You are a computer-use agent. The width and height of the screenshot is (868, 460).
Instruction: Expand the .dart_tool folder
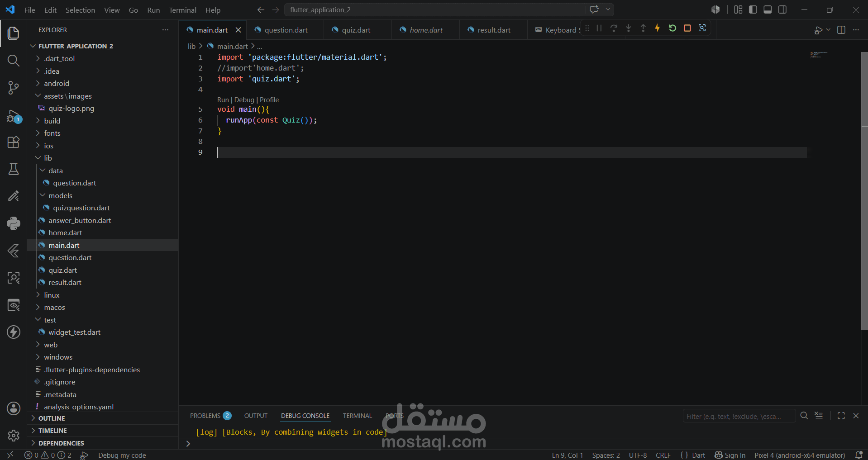point(59,58)
